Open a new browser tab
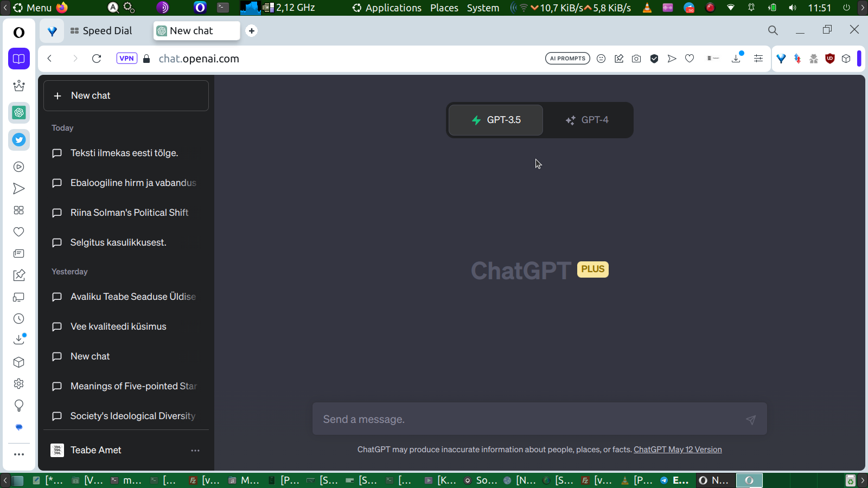The image size is (868, 488). (x=251, y=31)
